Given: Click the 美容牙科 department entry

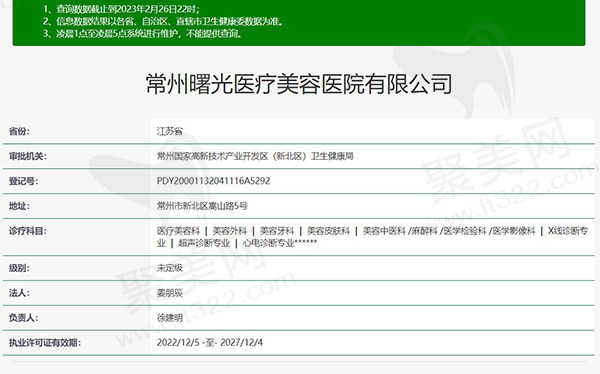Looking at the screenshot, I should (277, 231).
